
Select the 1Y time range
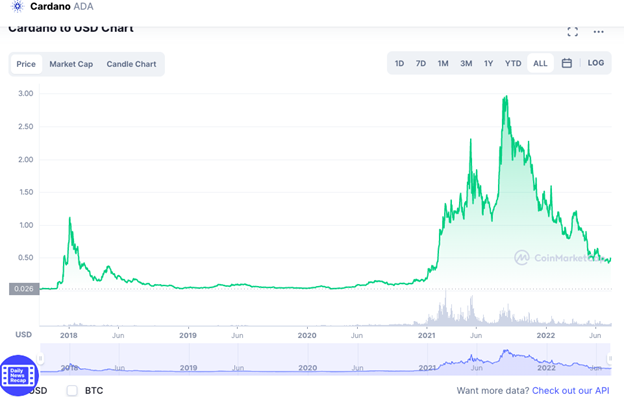488,63
